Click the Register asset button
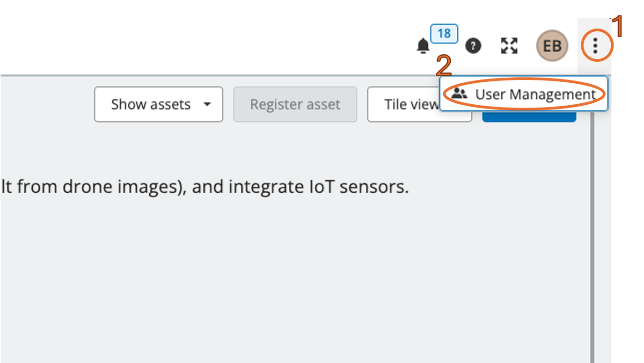 point(295,104)
